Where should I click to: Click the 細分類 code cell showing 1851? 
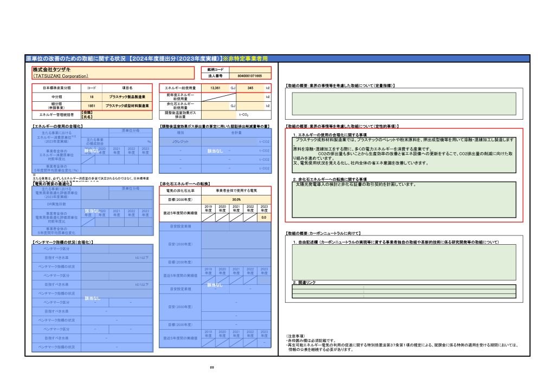tap(92, 106)
